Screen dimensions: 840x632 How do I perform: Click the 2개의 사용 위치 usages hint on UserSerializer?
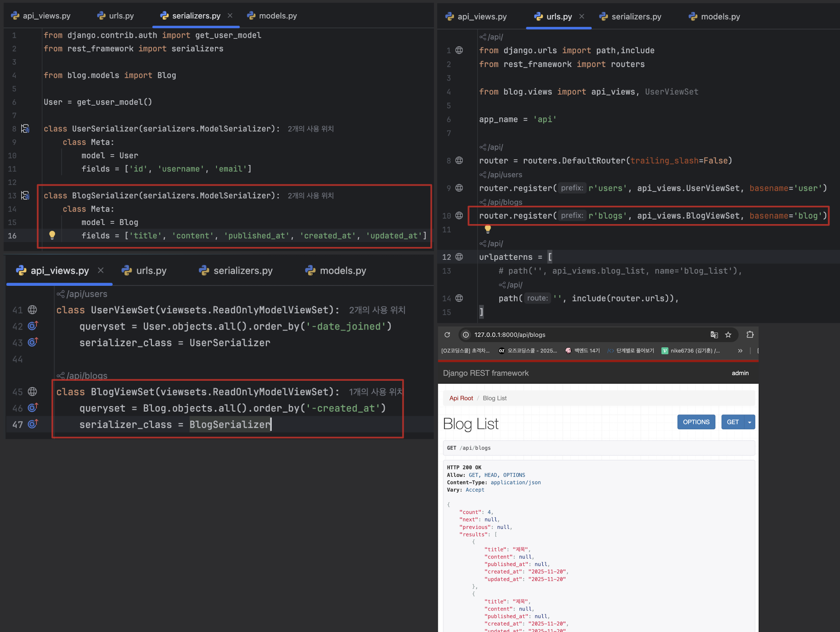[310, 129]
